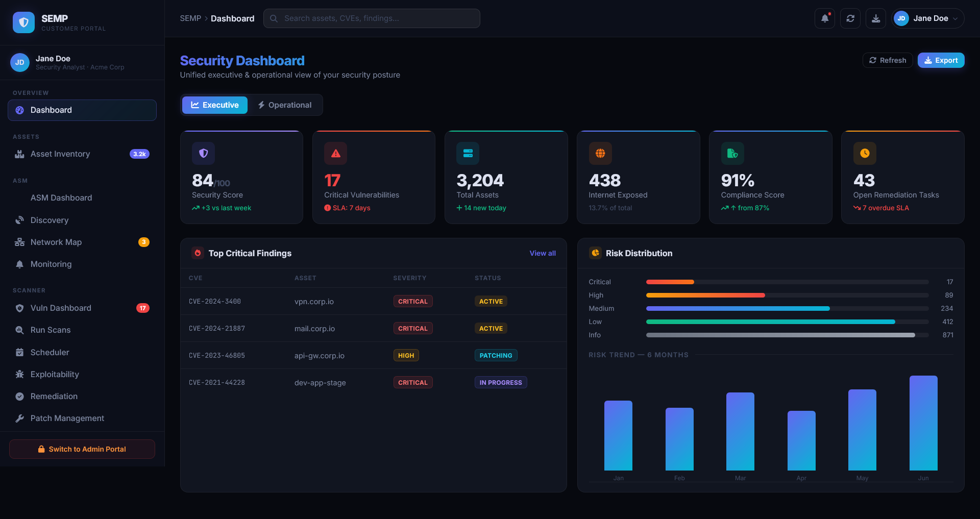Click the Asset Inventory sidebar icon
This screenshot has height=519, width=980.
[x=19, y=154]
